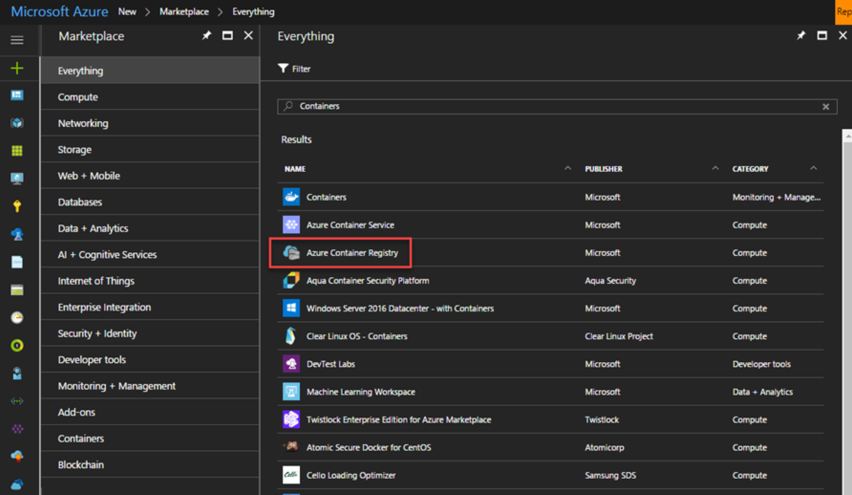Click the Cello Loading Optimizer icon
This screenshot has width=852, height=495.
[291, 475]
